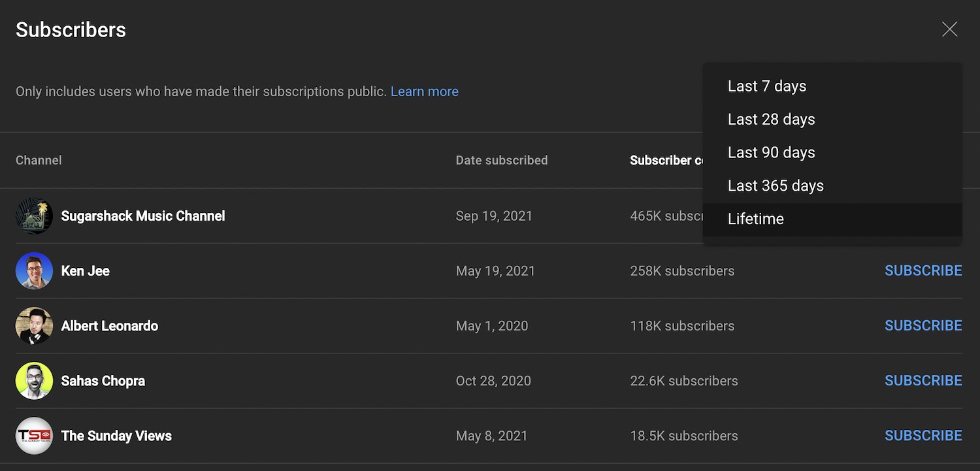980x471 pixels.
Task: Close the Subscribers dialog with the X
Action: [949, 29]
